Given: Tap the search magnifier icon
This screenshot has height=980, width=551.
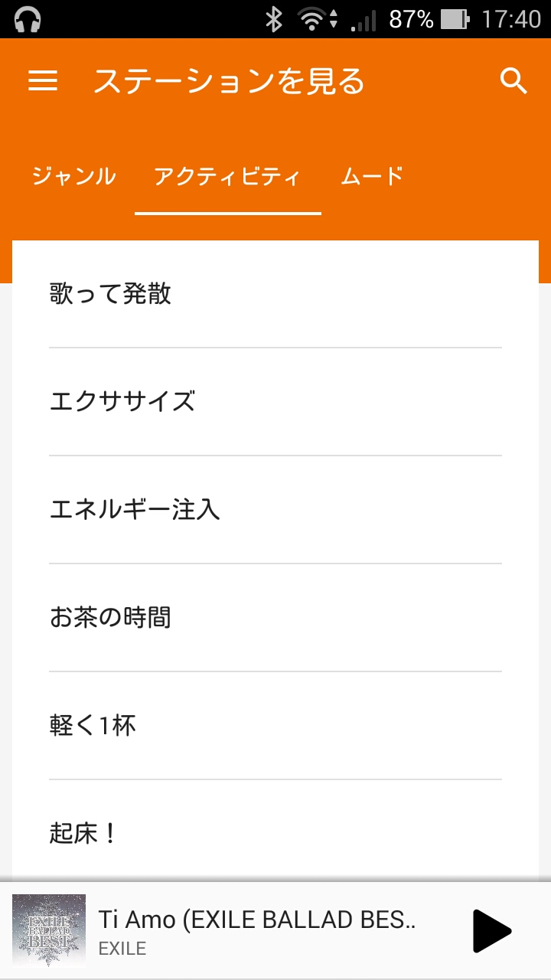Looking at the screenshot, I should tap(514, 80).
